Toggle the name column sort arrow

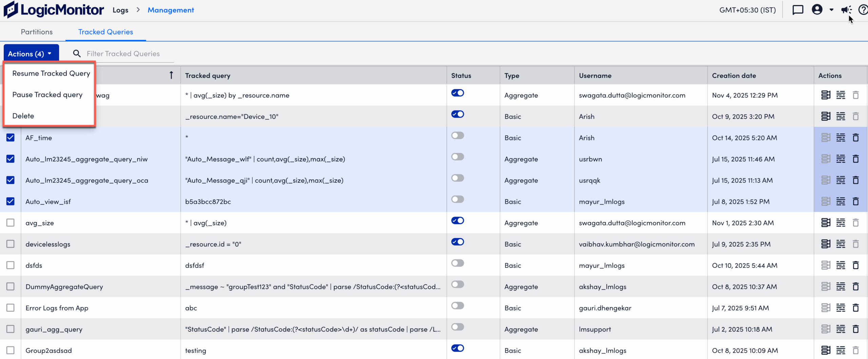coord(171,75)
